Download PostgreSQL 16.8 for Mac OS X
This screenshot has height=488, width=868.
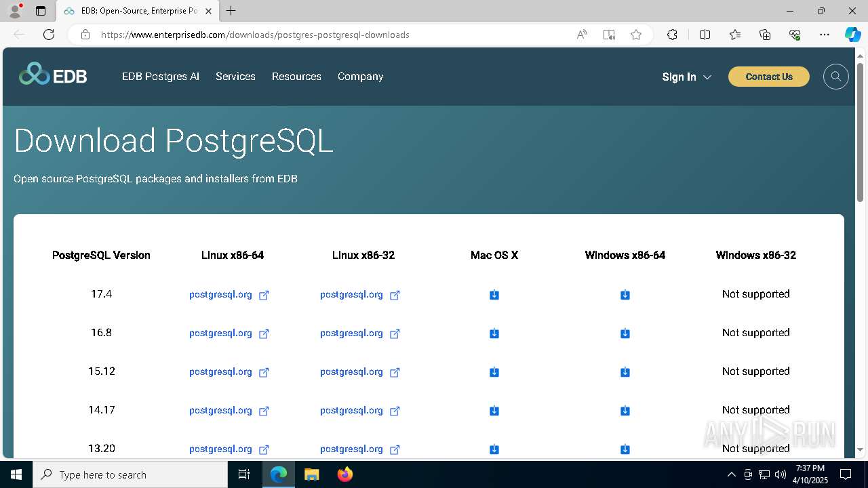[494, 333]
